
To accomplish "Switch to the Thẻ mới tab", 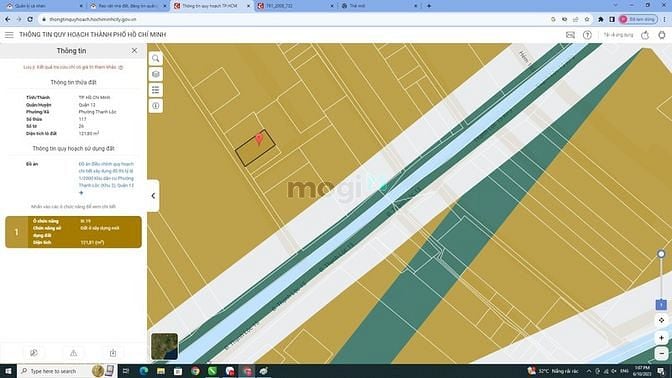I will (378, 6).
